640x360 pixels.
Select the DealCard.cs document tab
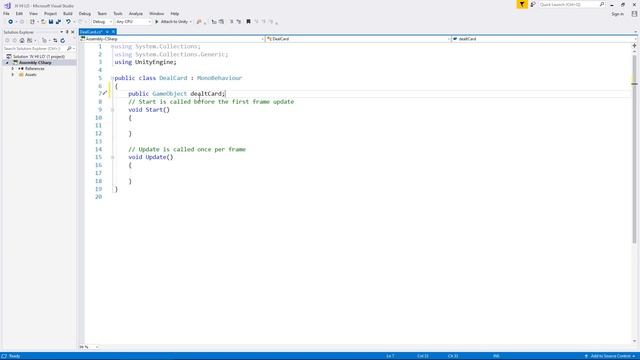[91, 32]
